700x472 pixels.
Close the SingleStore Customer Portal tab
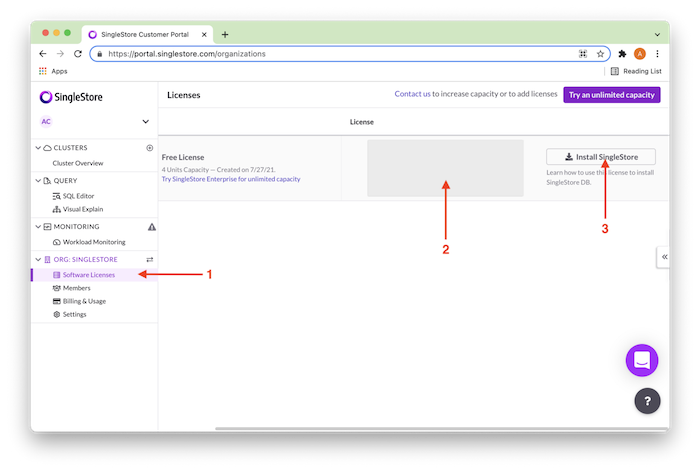click(x=204, y=34)
